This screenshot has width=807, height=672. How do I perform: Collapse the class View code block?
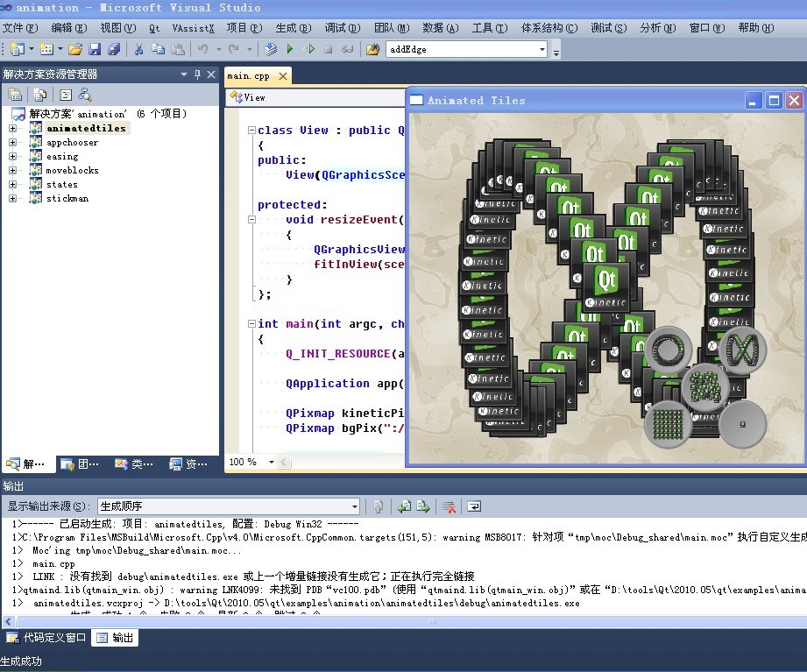tap(251, 131)
